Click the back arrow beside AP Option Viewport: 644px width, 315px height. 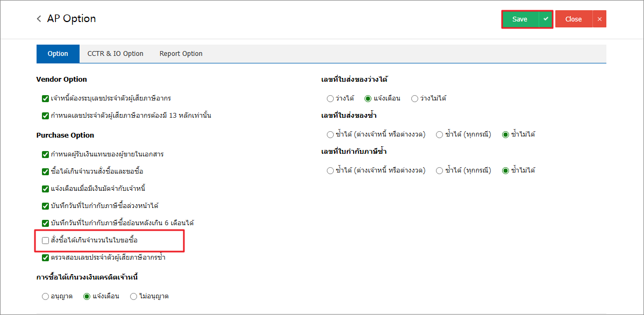pyautogui.click(x=39, y=19)
